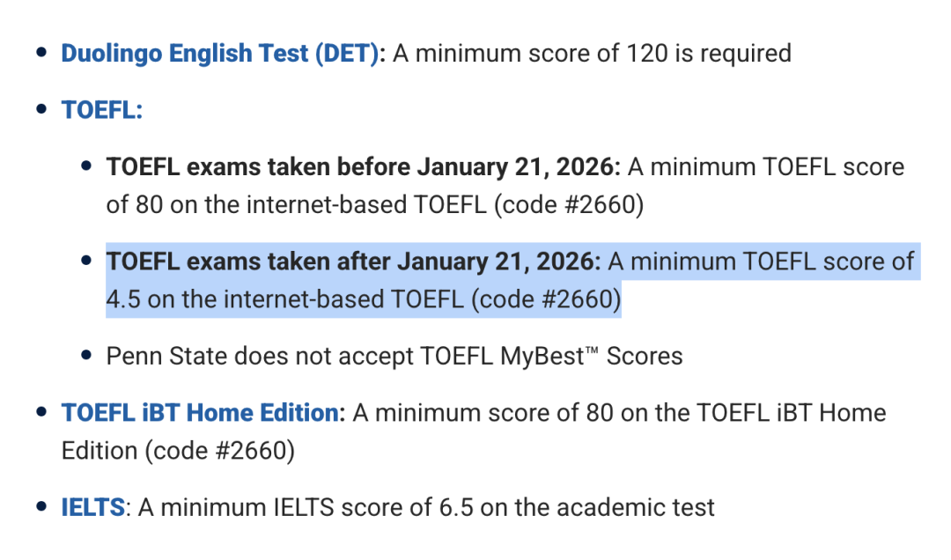Click the bullet beside TOEFL iBT Home Edition
Screen dimensions: 951x560
(41, 413)
